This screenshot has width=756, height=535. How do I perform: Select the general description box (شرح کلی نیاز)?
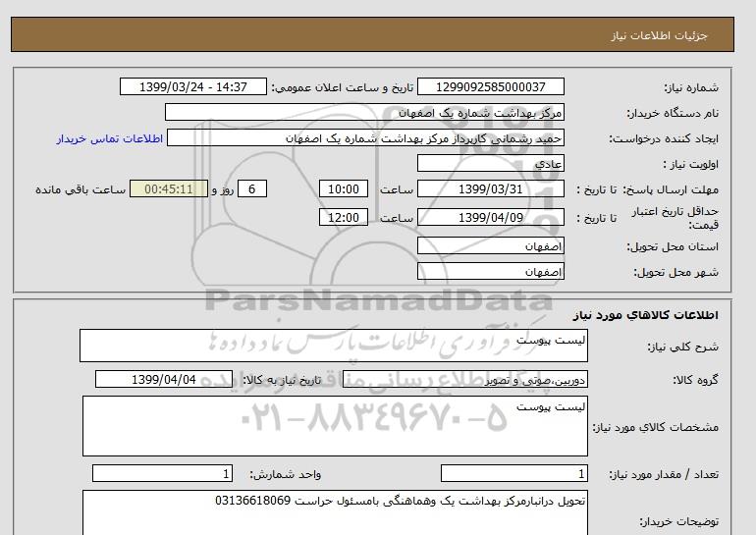(x=334, y=346)
